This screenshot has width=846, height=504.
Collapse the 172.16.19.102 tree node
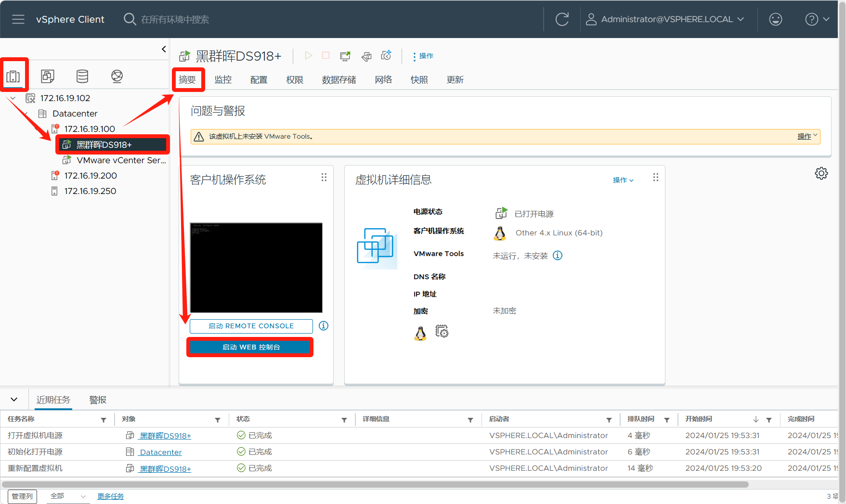point(13,98)
